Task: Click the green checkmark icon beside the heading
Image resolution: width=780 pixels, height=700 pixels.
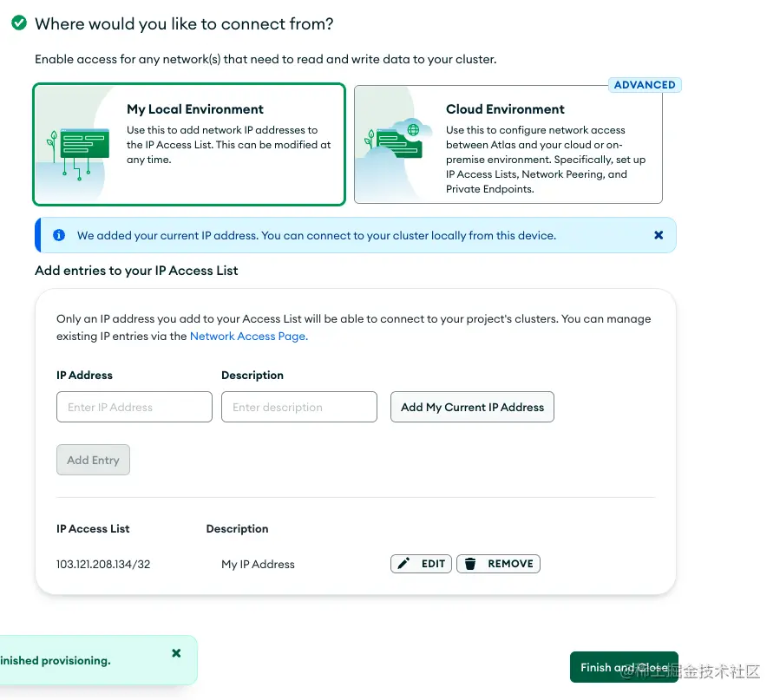Action: pyautogui.click(x=19, y=23)
